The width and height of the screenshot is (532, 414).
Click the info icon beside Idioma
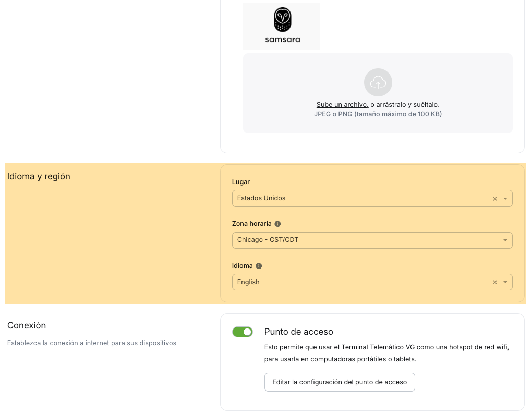pos(259,266)
